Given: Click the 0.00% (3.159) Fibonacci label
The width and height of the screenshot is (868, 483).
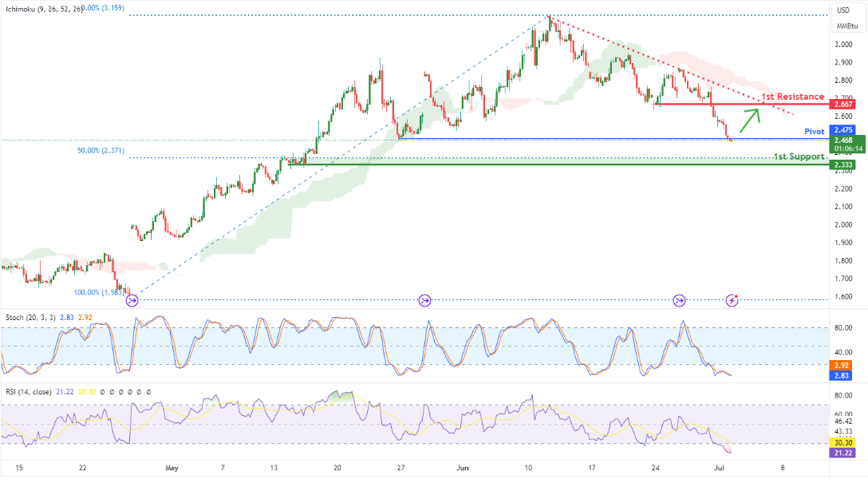Looking at the screenshot, I should point(103,8).
